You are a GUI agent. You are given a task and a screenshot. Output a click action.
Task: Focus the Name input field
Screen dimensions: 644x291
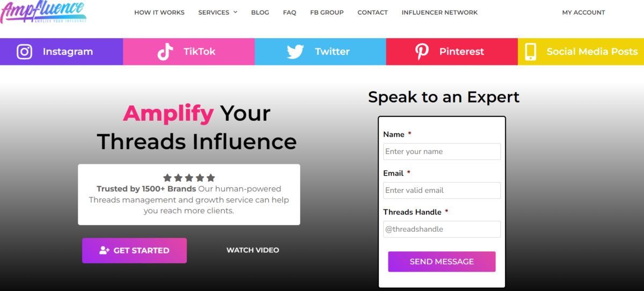(x=442, y=151)
